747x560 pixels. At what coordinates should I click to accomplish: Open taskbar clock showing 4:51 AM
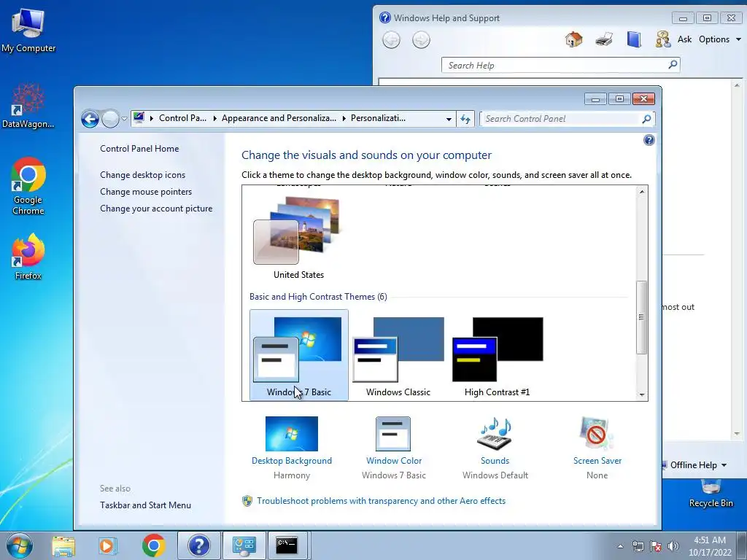(710, 546)
